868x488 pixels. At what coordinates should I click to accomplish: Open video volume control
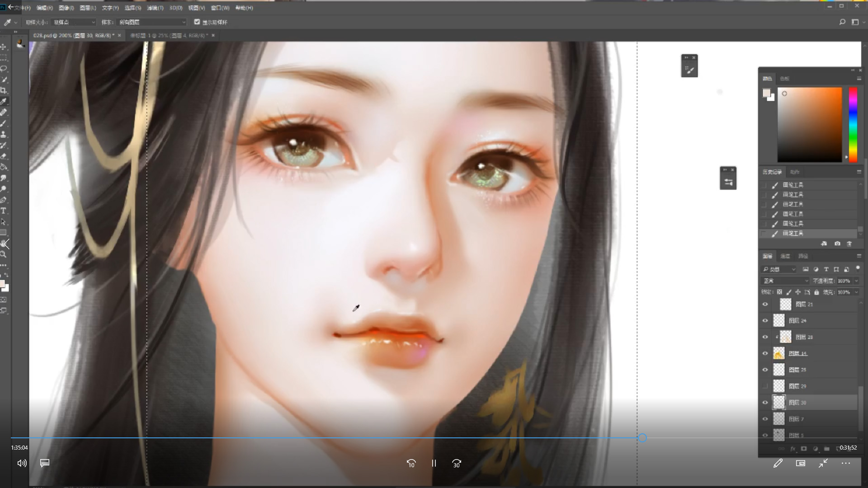pos(22,463)
